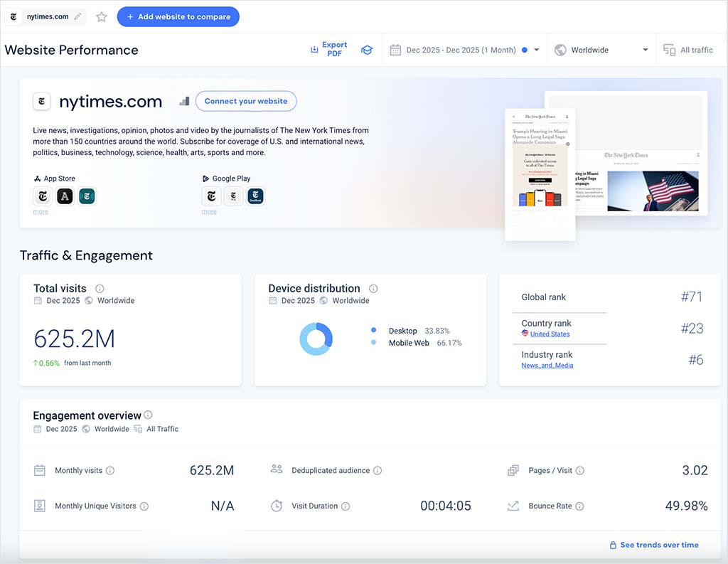The image size is (728, 564).
Task: Show info tooltip for Total visits
Action: pyautogui.click(x=100, y=289)
